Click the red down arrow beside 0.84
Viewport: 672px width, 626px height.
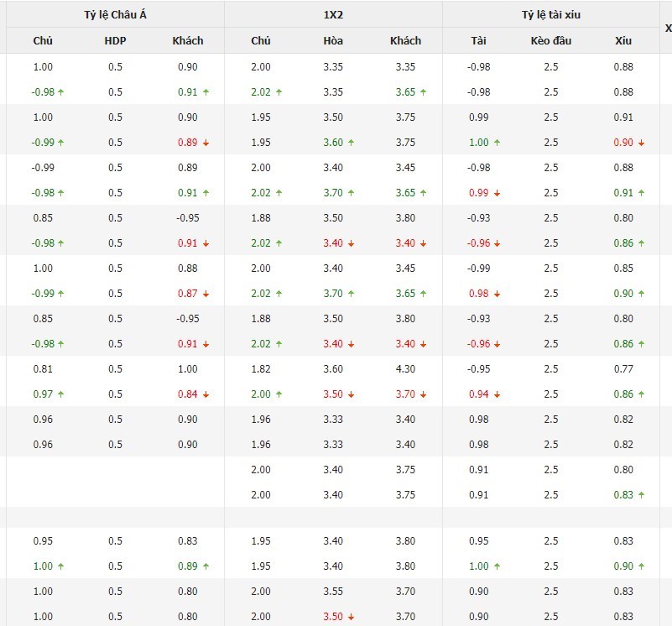[206, 394]
